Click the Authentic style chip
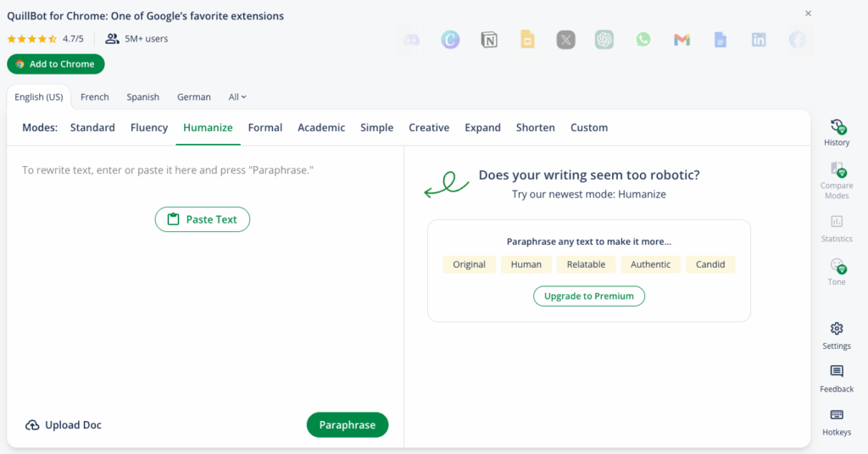The height and width of the screenshot is (454, 868). click(x=650, y=264)
